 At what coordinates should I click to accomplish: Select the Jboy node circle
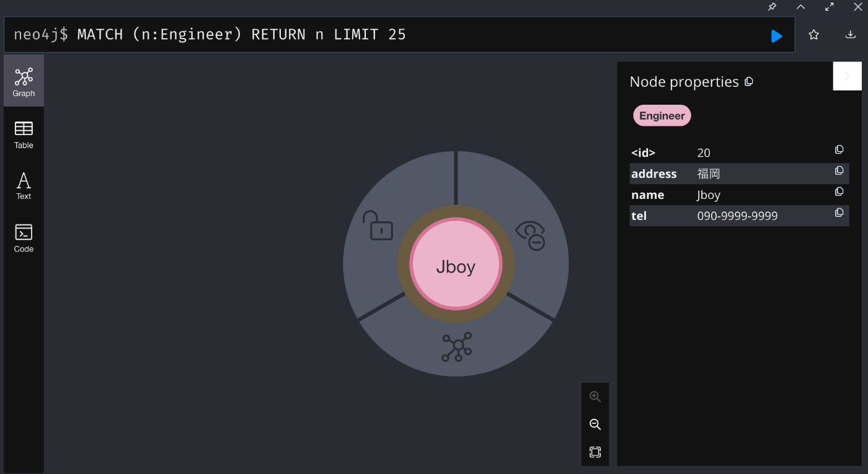click(456, 265)
